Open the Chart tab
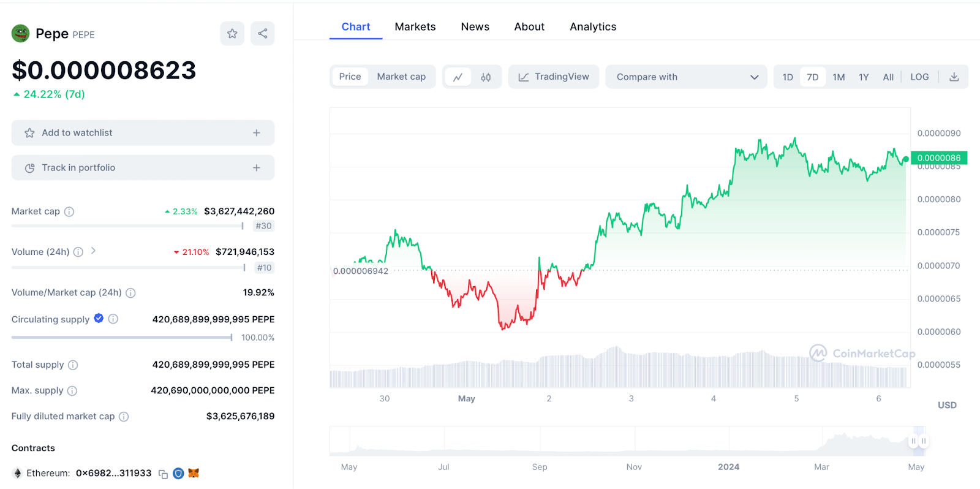Image resolution: width=980 pixels, height=489 pixels. point(356,27)
